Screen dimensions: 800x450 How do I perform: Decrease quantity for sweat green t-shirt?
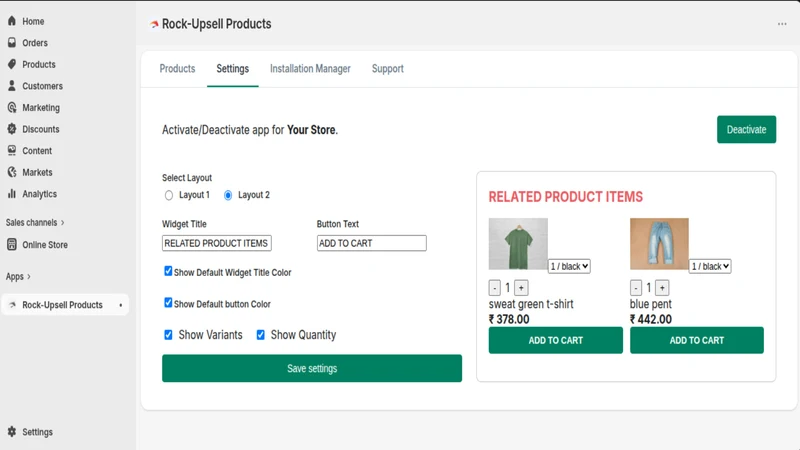click(x=494, y=288)
